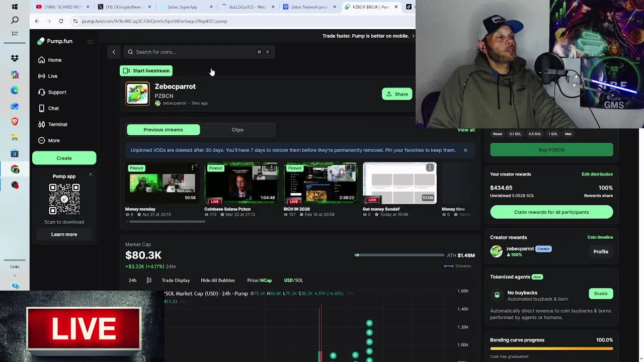The width and height of the screenshot is (644, 362).
Task: Open the Live section in sidebar
Action: coord(48,76)
